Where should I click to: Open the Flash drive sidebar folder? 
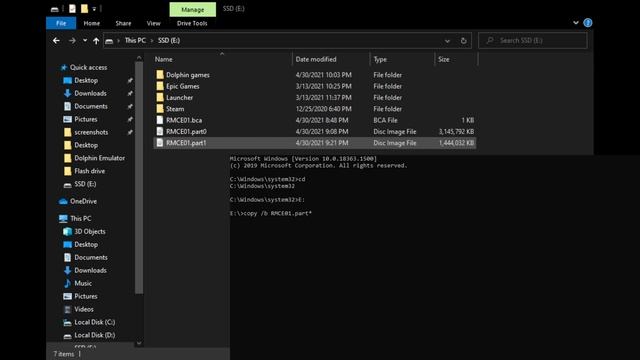tap(89, 171)
